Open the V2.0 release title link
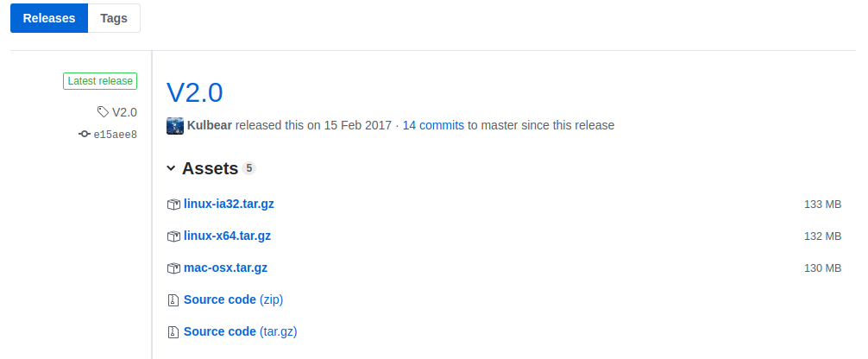The image size is (868, 359). point(195,92)
